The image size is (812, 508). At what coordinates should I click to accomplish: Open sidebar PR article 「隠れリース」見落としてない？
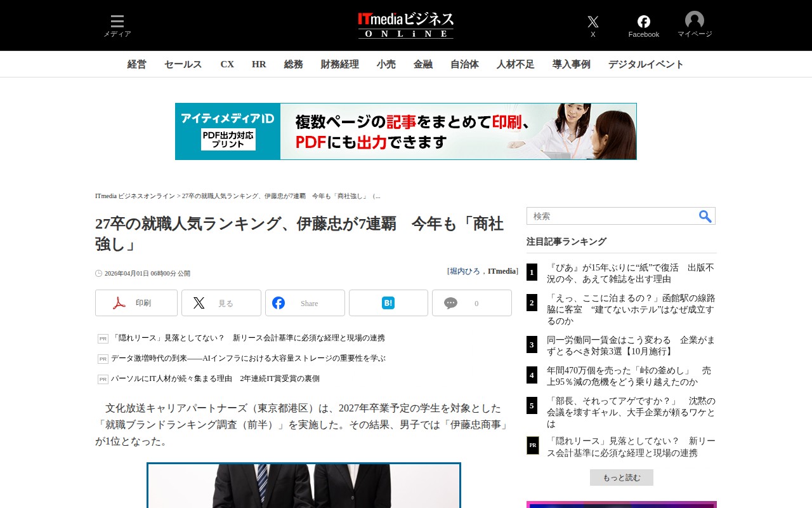(631, 447)
